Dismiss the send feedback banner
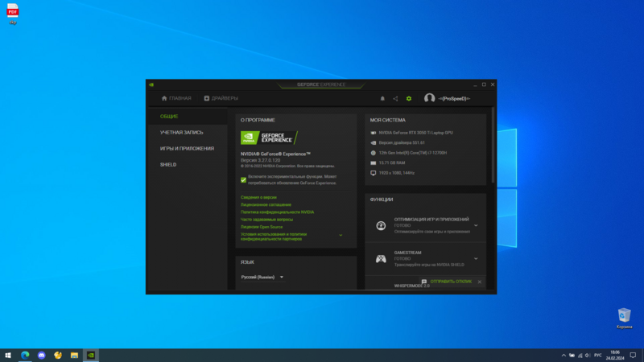This screenshot has height=362, width=644. (480, 282)
